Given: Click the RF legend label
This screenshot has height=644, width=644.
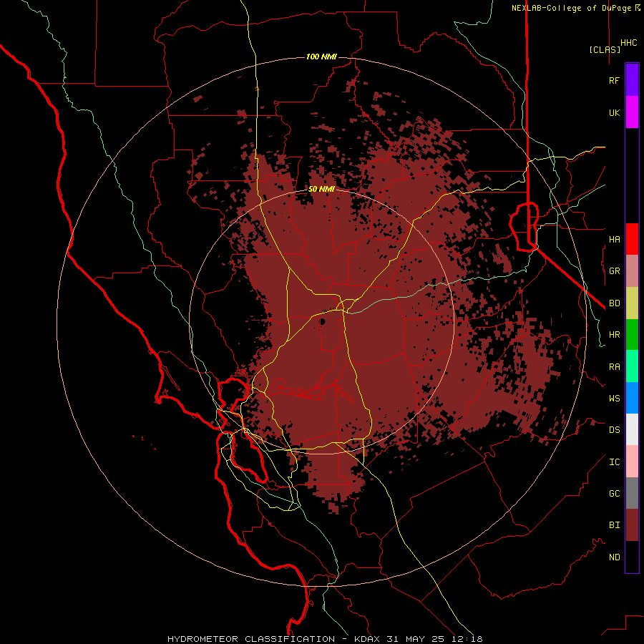Looking at the screenshot, I should coord(614,80).
